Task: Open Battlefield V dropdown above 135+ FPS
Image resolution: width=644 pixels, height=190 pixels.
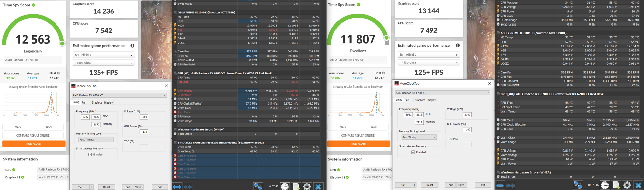Action: (103, 55)
